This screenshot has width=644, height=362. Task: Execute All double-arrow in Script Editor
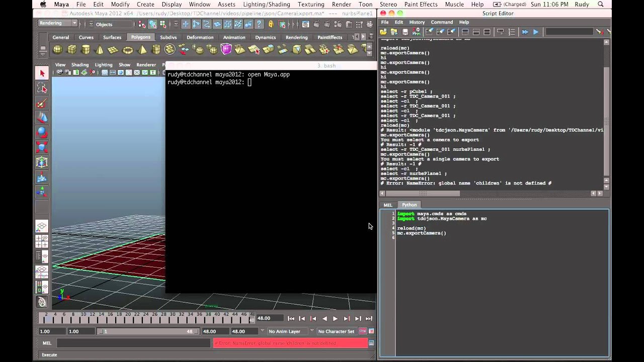point(525,32)
